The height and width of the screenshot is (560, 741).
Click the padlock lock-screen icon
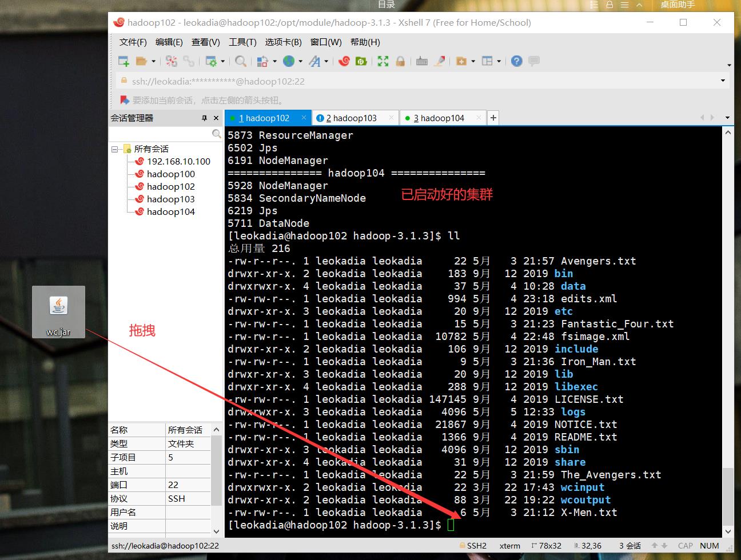pyautogui.click(x=400, y=61)
